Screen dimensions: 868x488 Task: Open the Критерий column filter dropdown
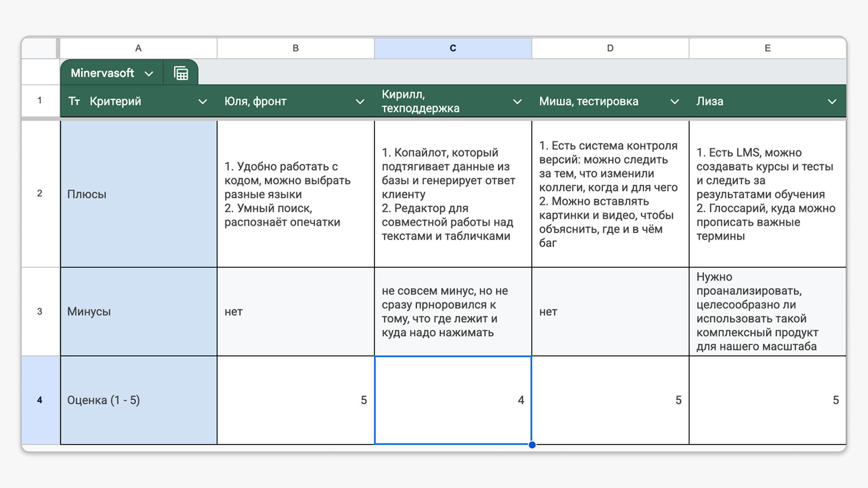203,102
